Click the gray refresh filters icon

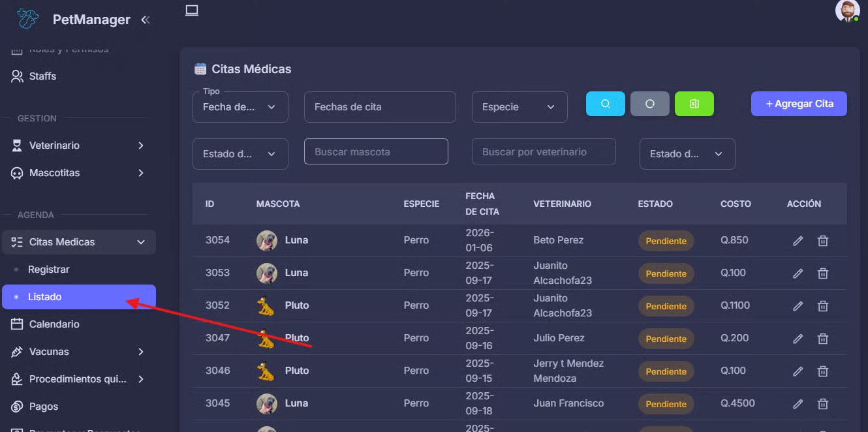tap(649, 104)
